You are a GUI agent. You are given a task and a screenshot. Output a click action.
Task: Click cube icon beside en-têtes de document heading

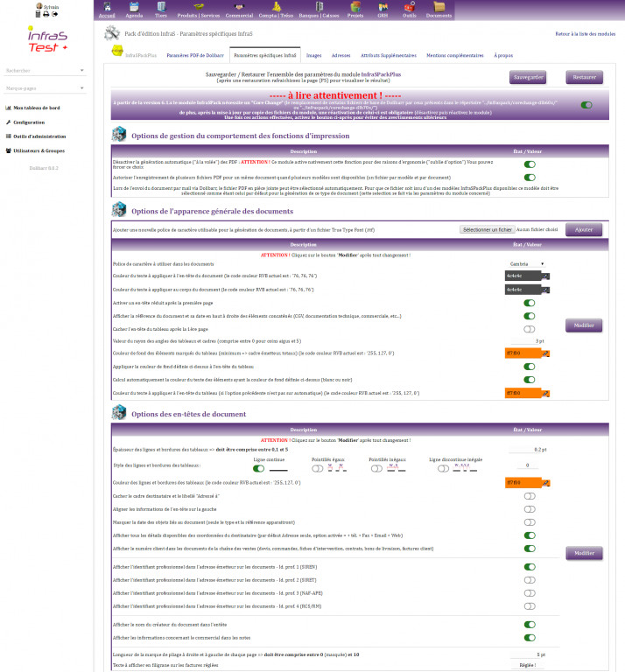point(119,412)
